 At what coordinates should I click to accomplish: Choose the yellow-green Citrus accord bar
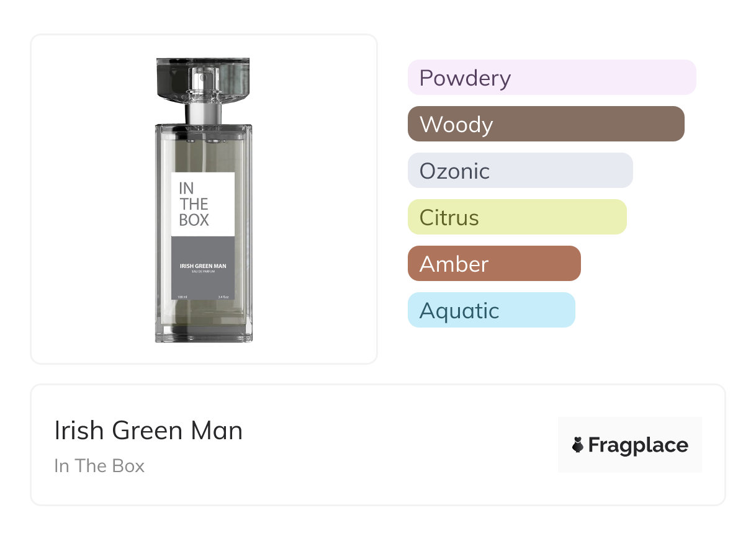coord(517,217)
